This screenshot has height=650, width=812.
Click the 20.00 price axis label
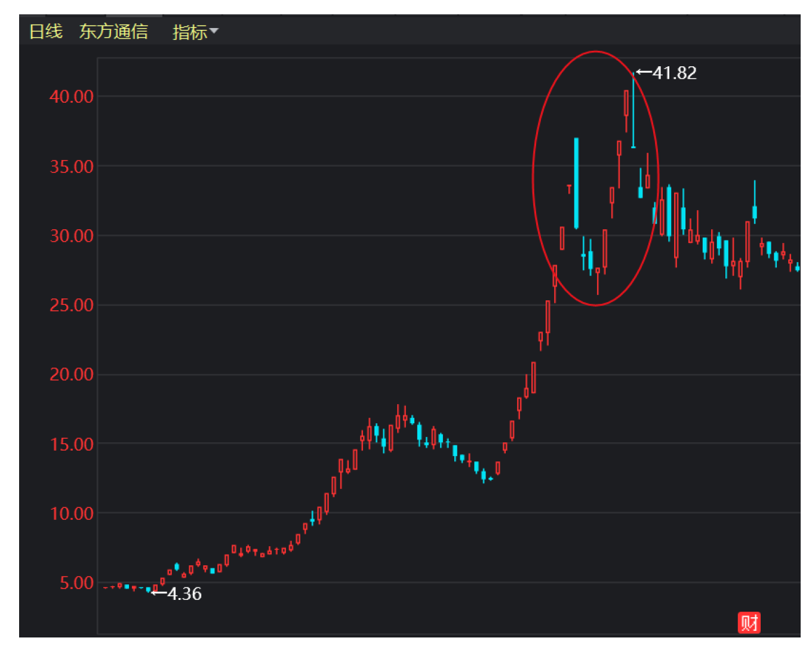point(72,374)
